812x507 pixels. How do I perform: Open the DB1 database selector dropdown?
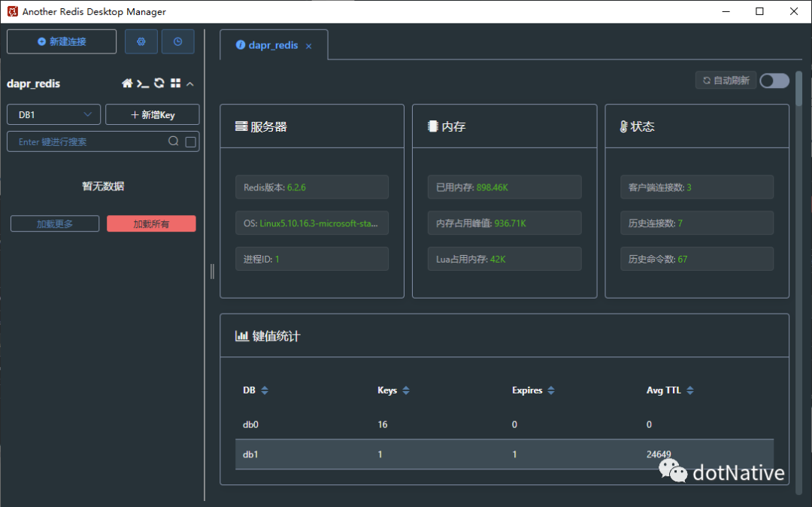pos(53,114)
